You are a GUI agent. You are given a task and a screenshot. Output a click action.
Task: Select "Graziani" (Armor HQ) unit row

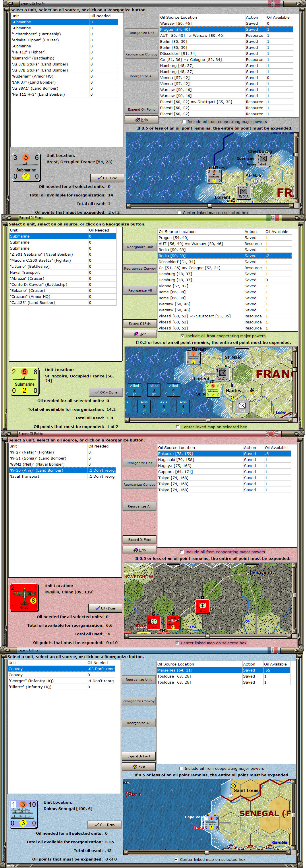point(63,296)
